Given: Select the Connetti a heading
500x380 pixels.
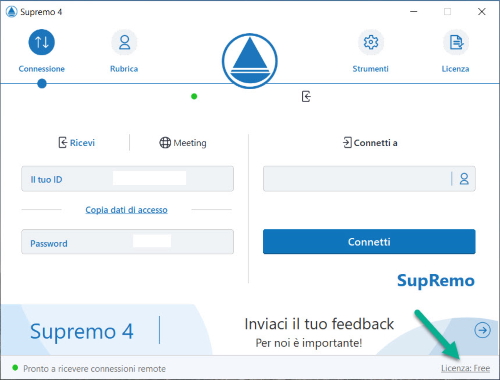Looking at the screenshot, I should [370, 143].
